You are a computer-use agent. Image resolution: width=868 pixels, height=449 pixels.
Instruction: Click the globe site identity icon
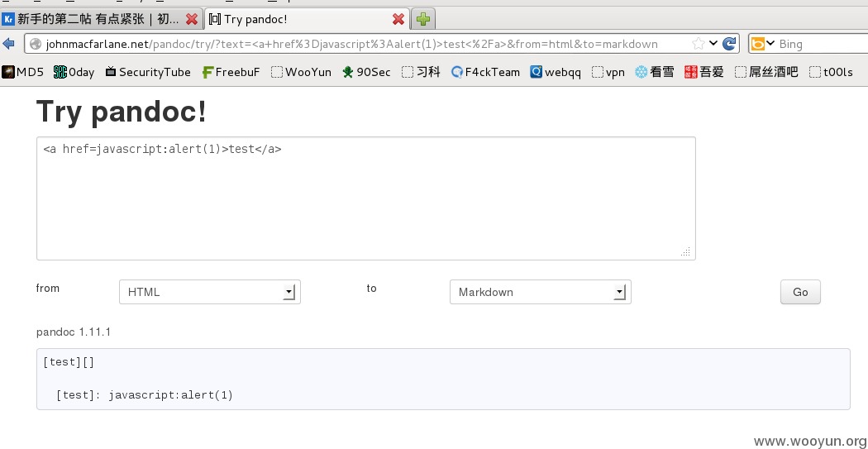click(36, 44)
